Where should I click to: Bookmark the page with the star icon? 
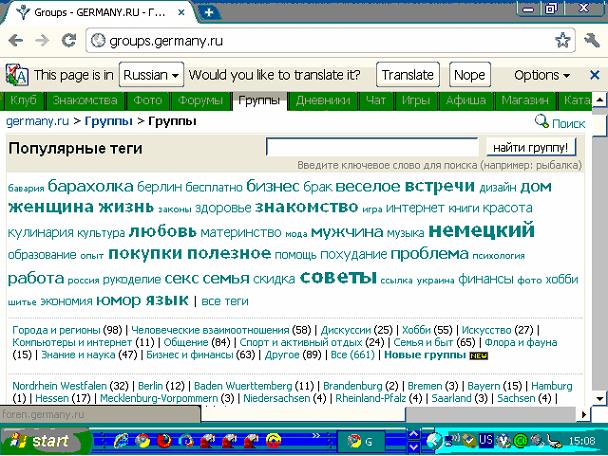point(563,41)
